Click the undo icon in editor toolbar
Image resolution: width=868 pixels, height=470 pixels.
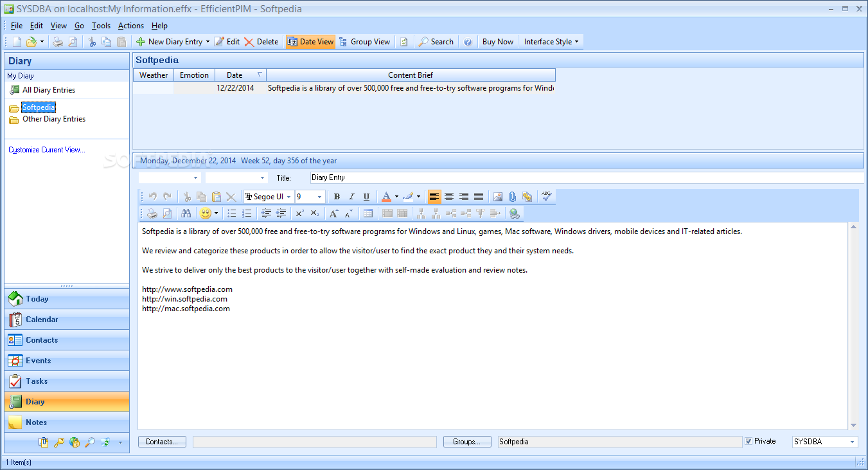[x=153, y=197]
